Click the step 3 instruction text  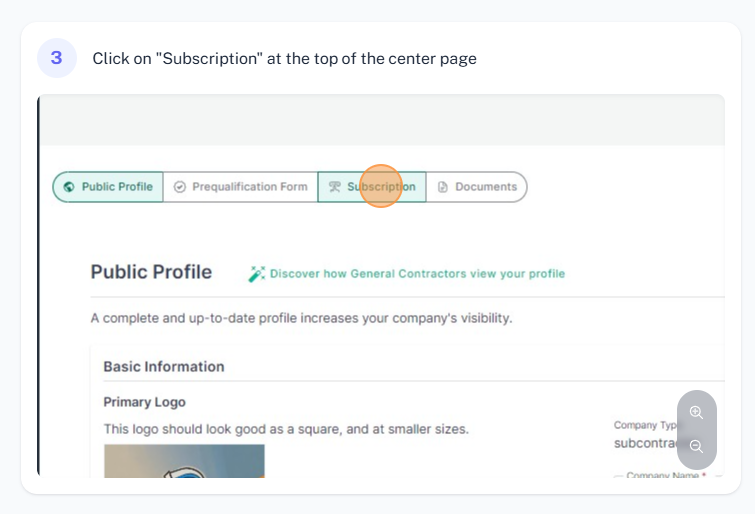pyautogui.click(x=285, y=59)
